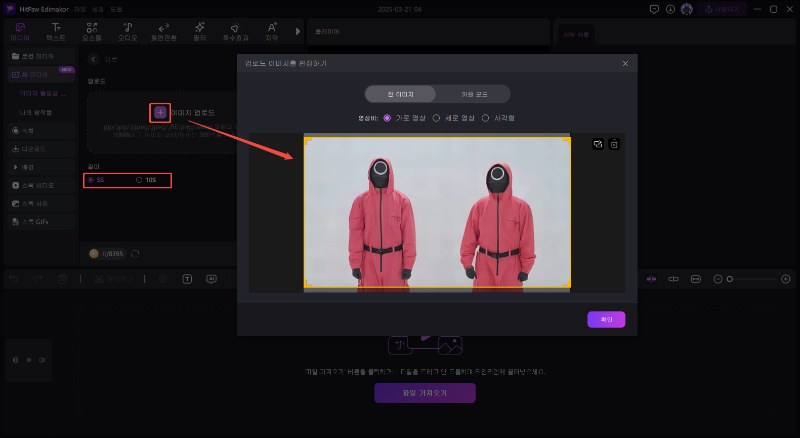Toggle track lock icon in timeline track header
Screen dimensions: 800x438
[x=15, y=360]
